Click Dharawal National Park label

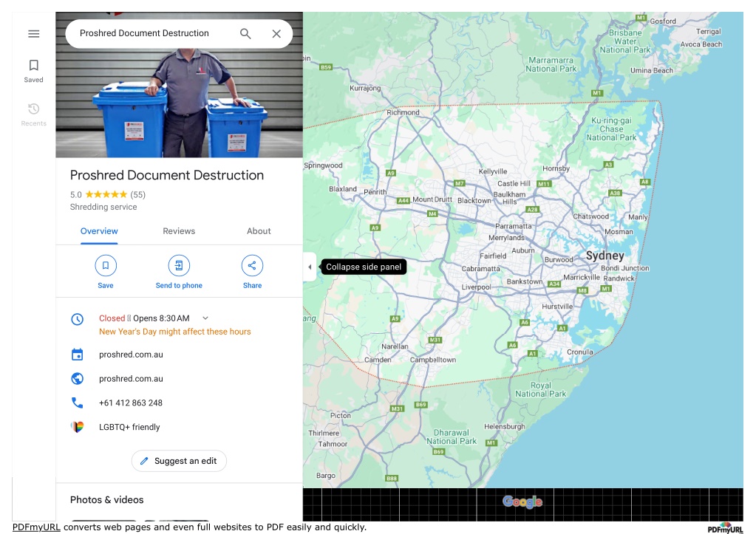[452, 437]
